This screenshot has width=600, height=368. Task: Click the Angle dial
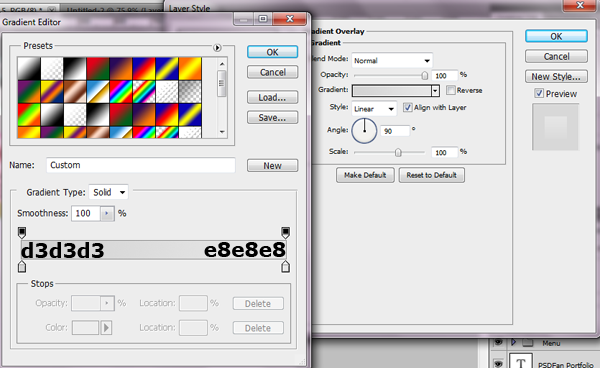tap(364, 130)
